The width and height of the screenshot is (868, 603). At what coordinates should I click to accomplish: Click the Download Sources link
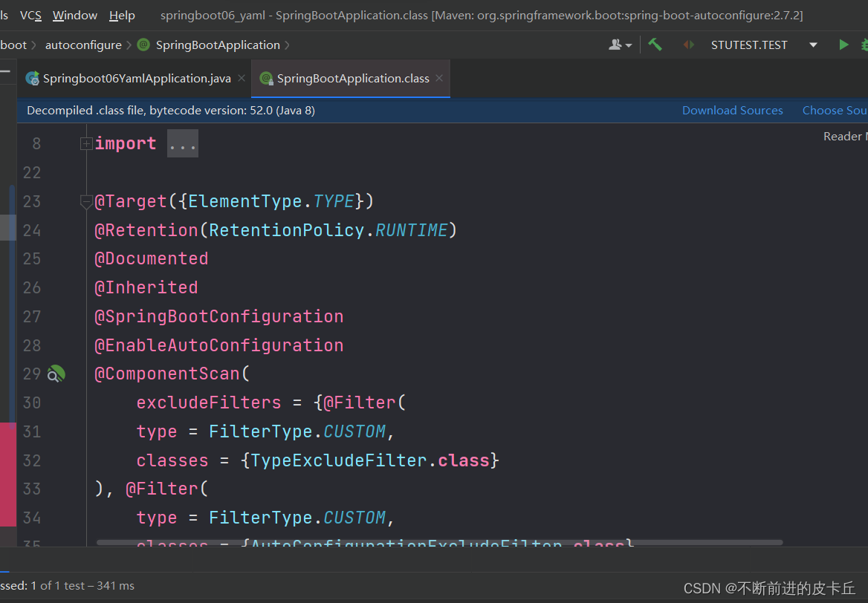click(732, 111)
